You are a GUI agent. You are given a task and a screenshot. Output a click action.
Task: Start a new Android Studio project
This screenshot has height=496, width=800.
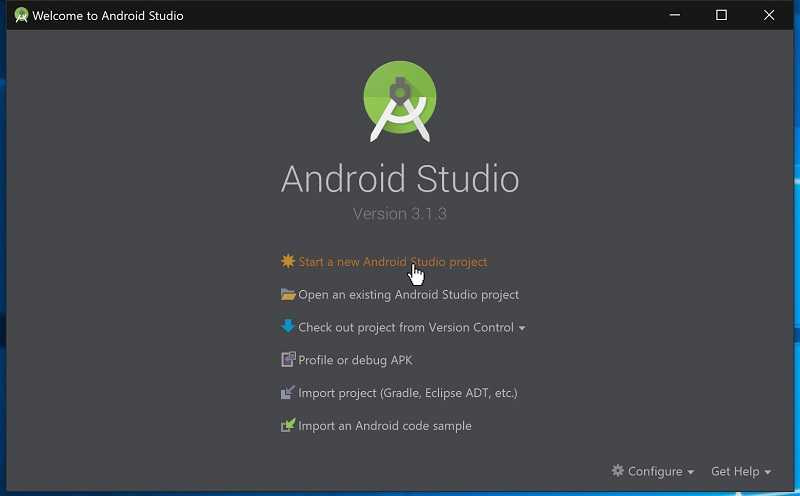pos(392,262)
